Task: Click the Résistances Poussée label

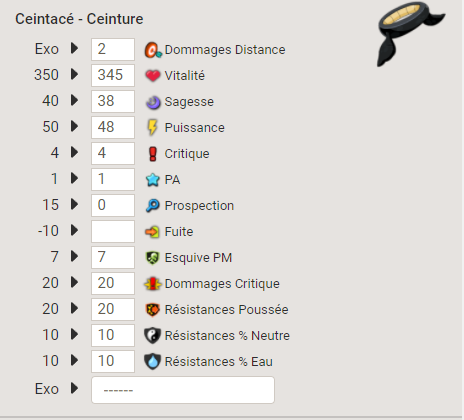Action: [x=226, y=309]
